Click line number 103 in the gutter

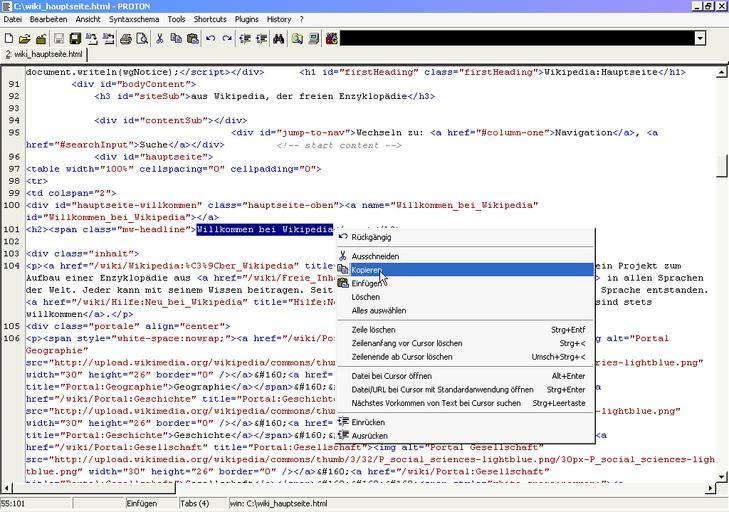pos(12,253)
